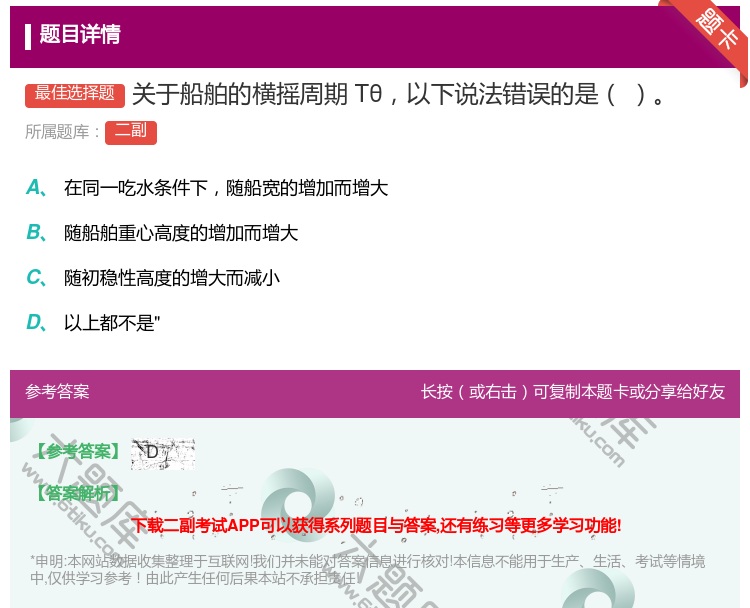Click the answer image showing D

(163, 453)
